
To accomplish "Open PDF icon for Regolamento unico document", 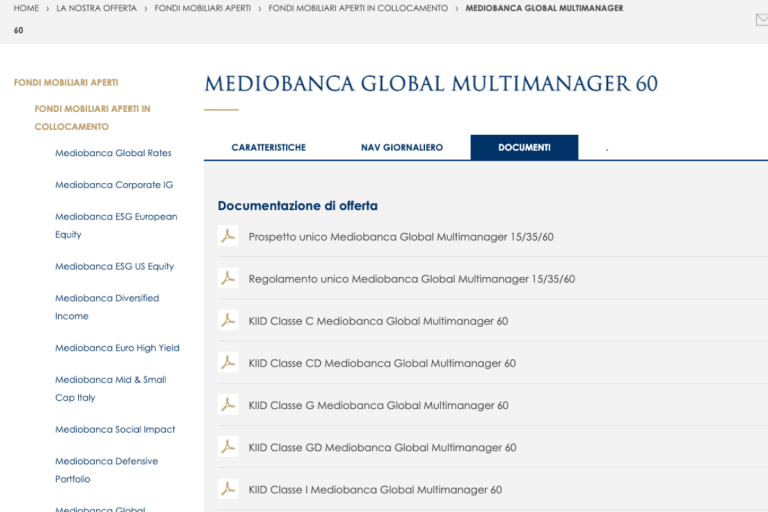I will 228,278.
